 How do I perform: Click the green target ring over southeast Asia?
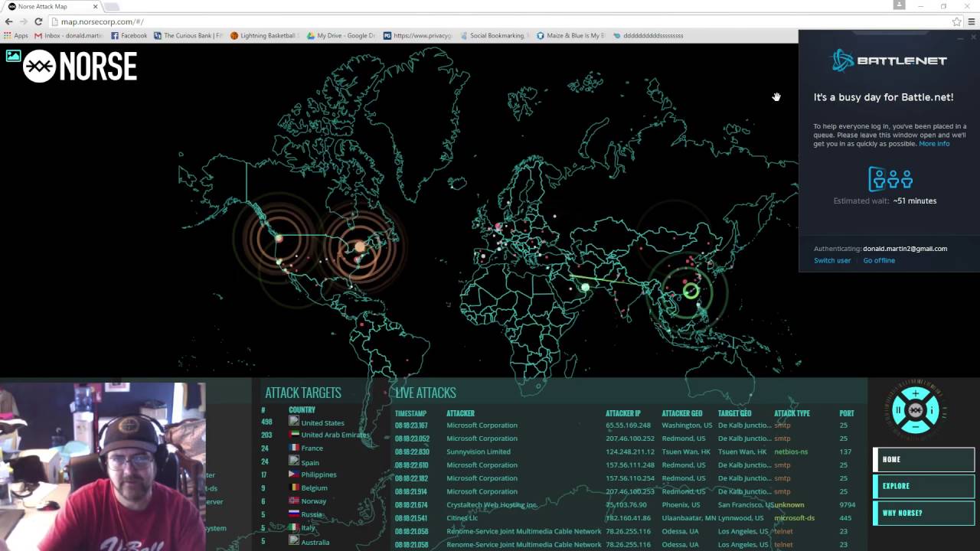point(691,291)
